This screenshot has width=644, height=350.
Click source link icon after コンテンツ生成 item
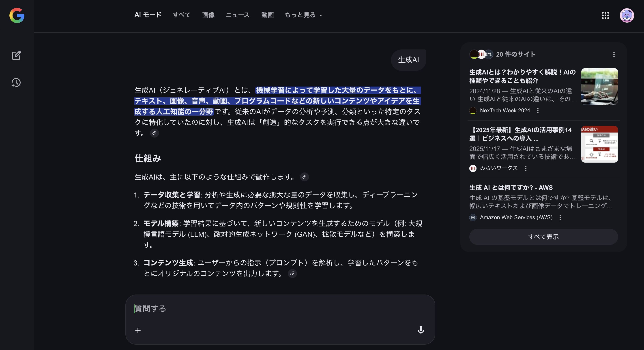pyautogui.click(x=292, y=273)
